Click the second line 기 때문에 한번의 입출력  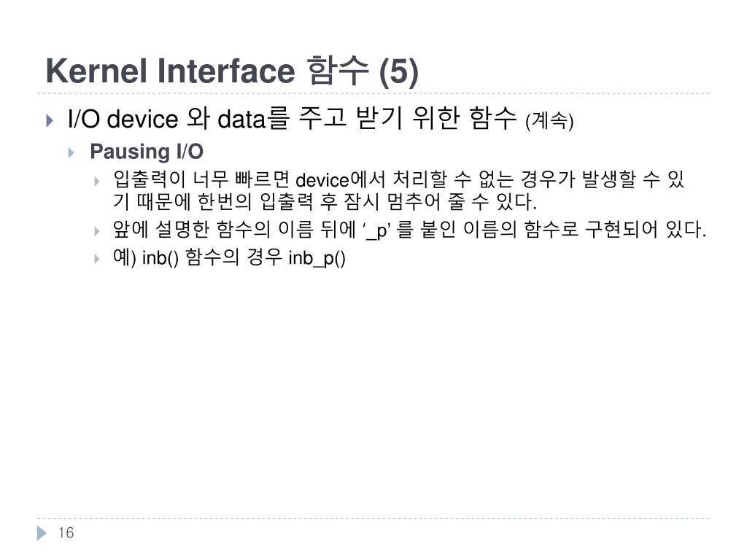[x=325, y=202]
